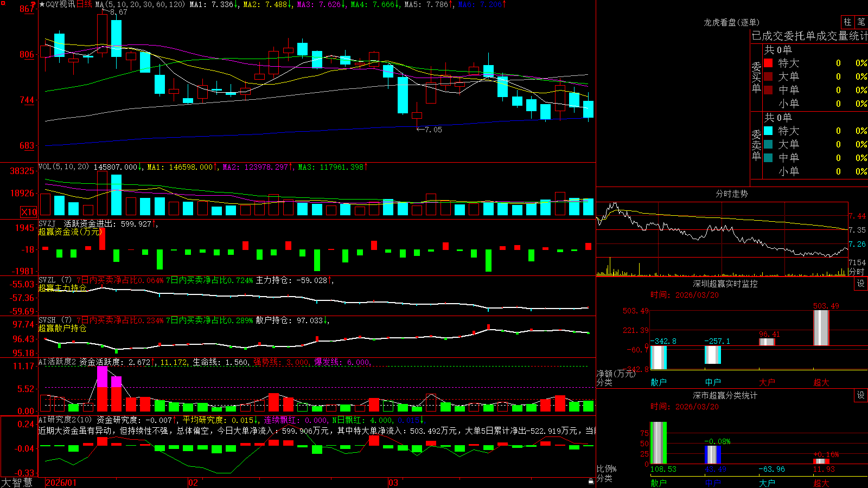868x488 pixels.
Task: Switch to 柱 (bar) display mode
Action: (847, 22)
